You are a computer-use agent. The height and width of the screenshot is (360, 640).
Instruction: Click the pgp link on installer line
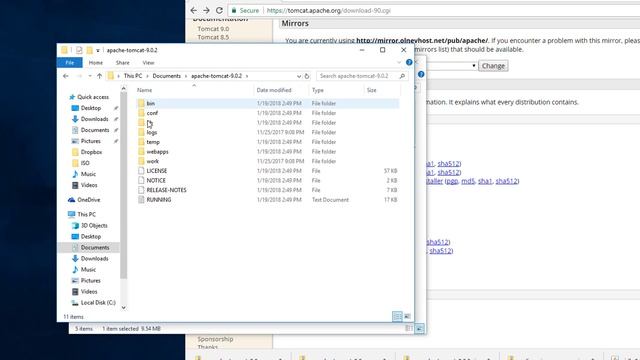(x=452, y=181)
